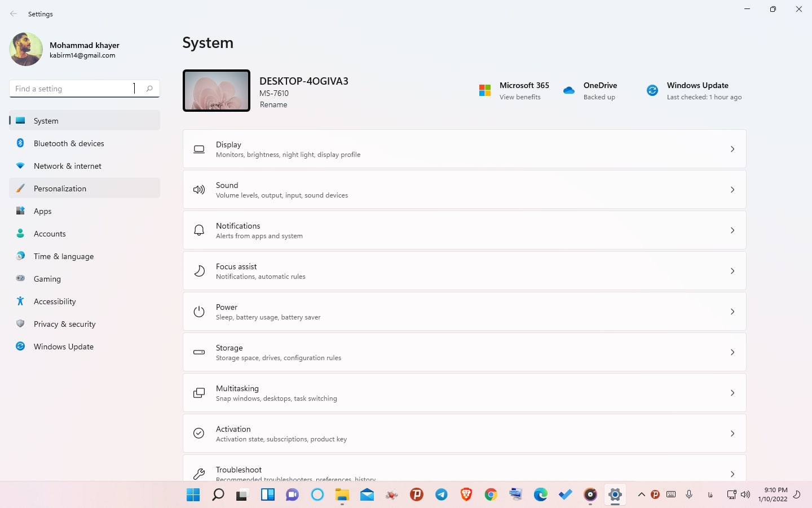
Task: Click the Notifications bell icon
Action: click(x=199, y=230)
